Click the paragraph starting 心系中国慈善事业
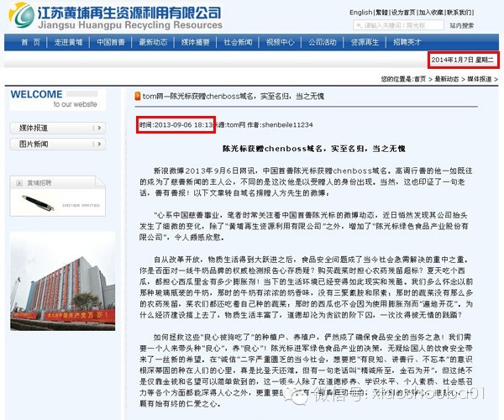Image resolution: width=504 pixels, height=420 pixels. (304, 226)
